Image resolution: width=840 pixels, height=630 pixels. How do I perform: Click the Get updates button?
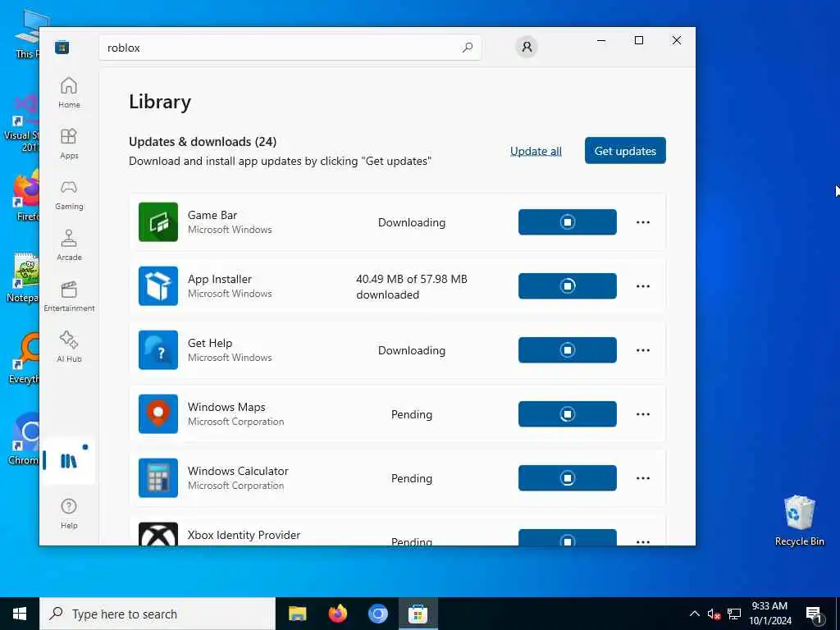(625, 151)
